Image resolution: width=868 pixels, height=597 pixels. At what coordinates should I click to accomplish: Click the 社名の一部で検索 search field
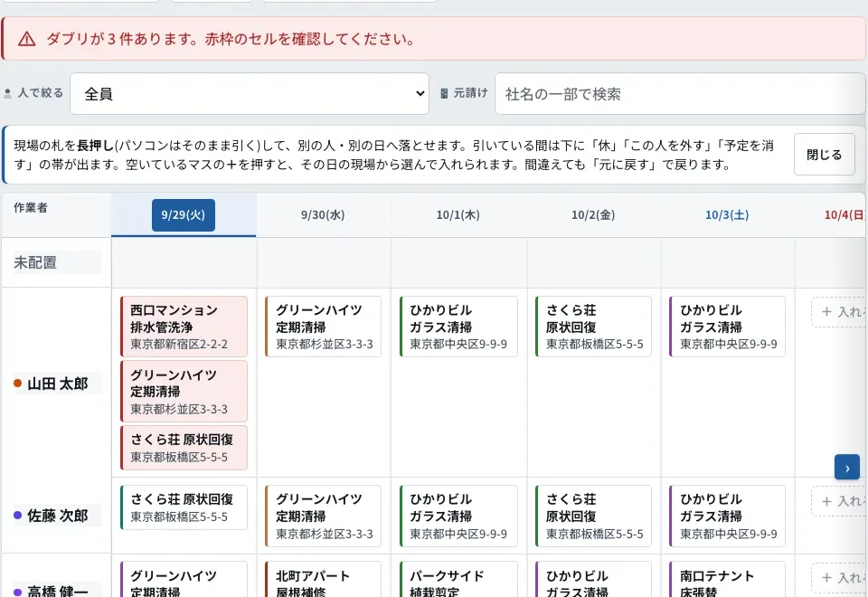coord(680,93)
